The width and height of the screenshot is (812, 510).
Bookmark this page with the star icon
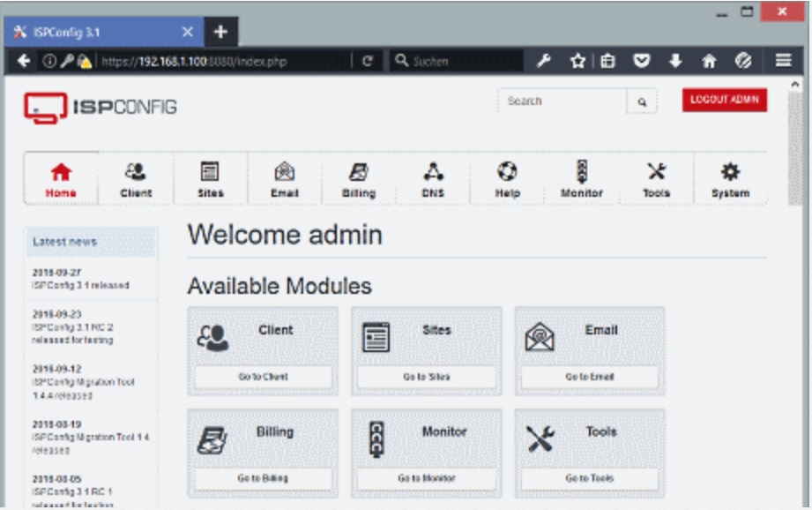click(x=577, y=61)
